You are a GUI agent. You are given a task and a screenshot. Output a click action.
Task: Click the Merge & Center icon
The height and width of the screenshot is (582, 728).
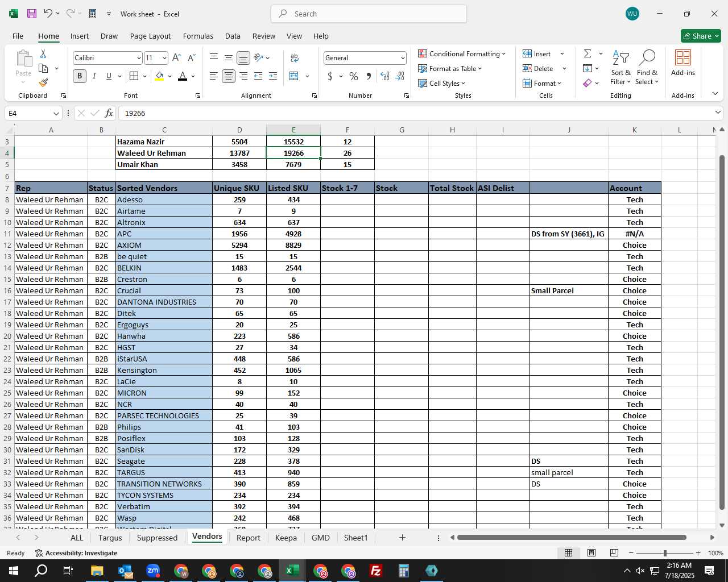(294, 76)
